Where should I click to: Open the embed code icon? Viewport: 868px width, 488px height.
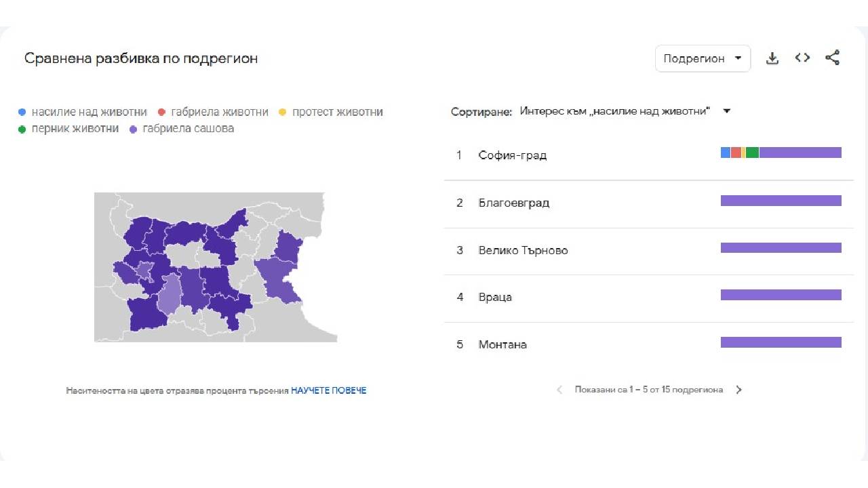coord(802,58)
